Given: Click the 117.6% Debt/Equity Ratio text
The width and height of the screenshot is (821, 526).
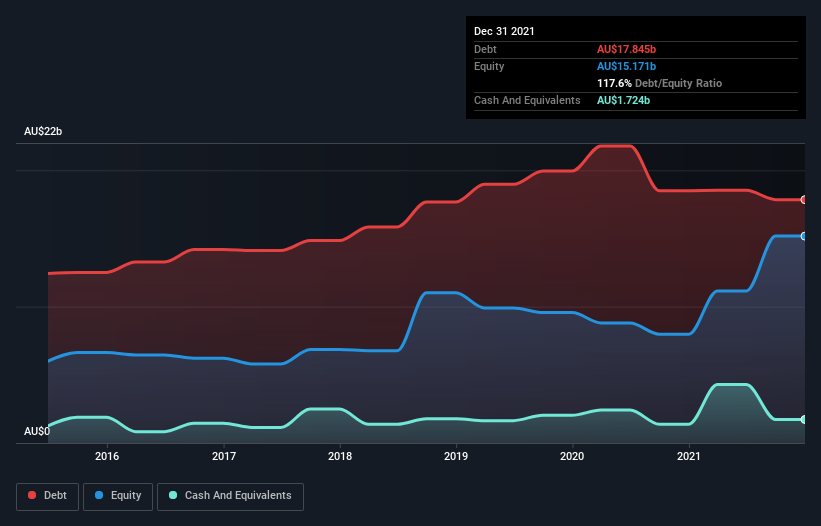Looking at the screenshot, I should [659, 83].
